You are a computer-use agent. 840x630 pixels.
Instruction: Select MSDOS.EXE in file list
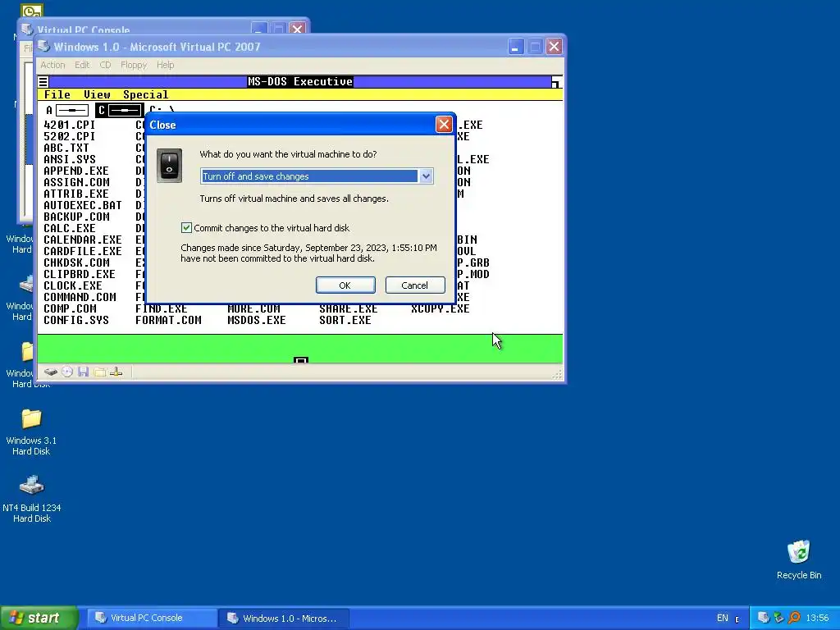tap(257, 321)
